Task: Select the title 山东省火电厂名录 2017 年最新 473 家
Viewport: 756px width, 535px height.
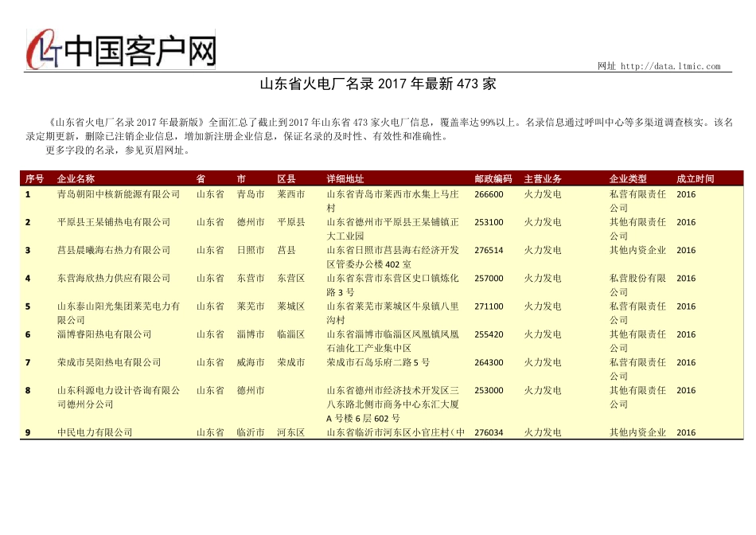Action: [x=378, y=84]
